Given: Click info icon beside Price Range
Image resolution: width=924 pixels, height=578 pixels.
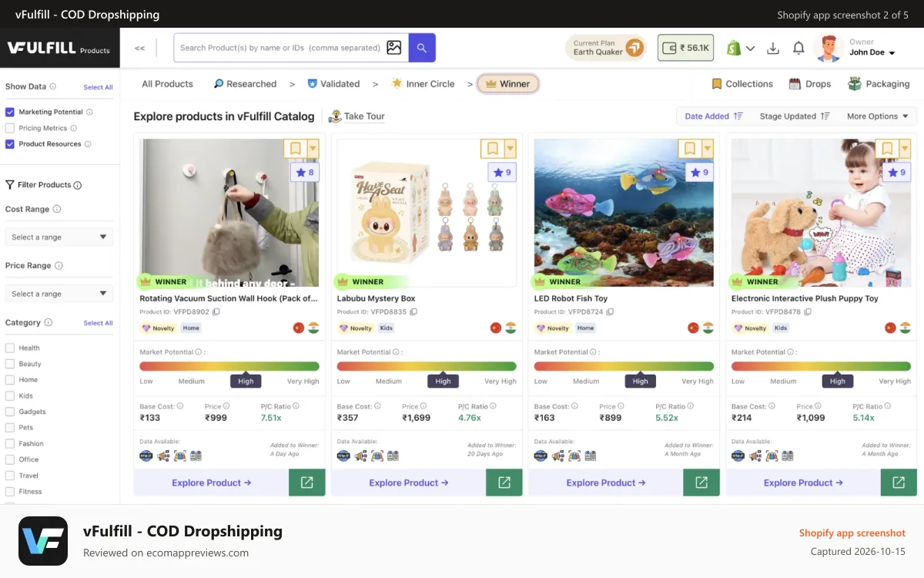Looking at the screenshot, I should coord(59,265).
